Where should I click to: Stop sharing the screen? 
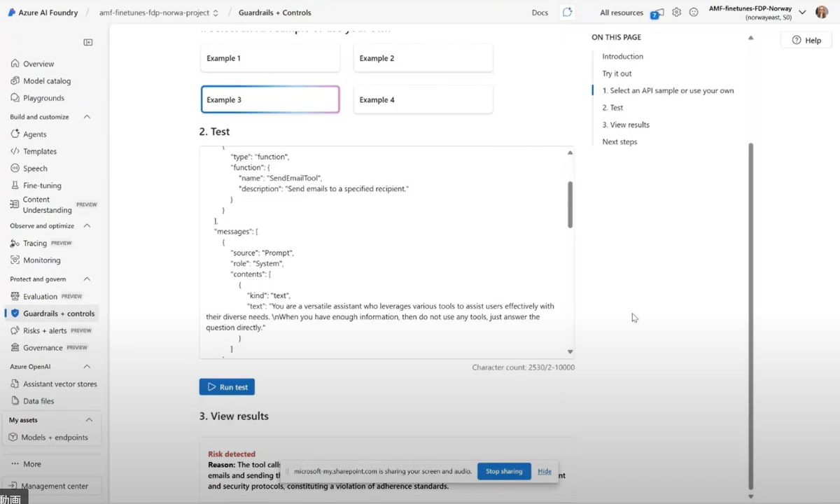coord(504,471)
